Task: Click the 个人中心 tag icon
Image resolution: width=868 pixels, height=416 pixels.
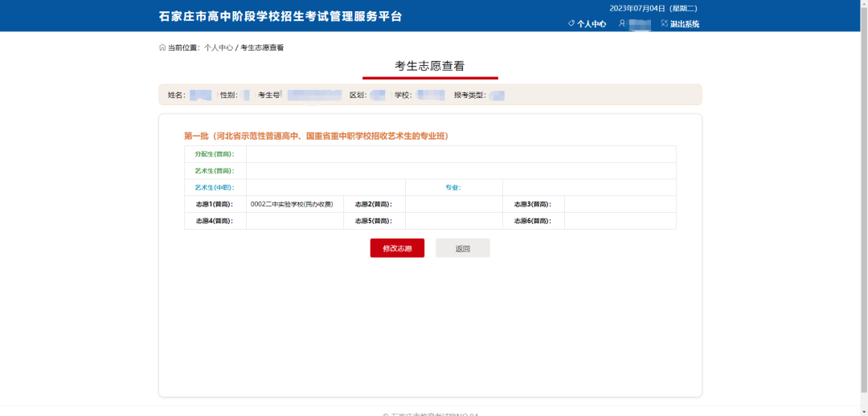Action: pos(572,24)
